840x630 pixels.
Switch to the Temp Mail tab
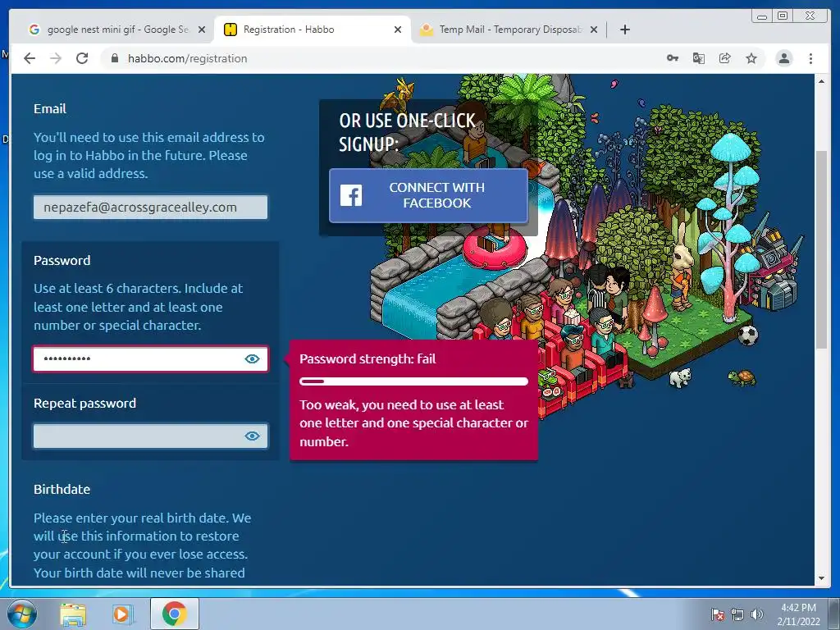click(509, 30)
